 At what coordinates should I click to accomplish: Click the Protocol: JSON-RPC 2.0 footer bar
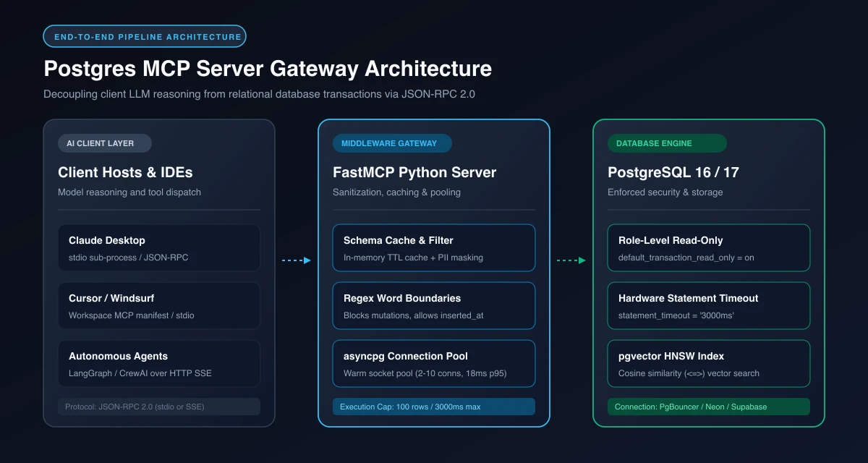159,407
